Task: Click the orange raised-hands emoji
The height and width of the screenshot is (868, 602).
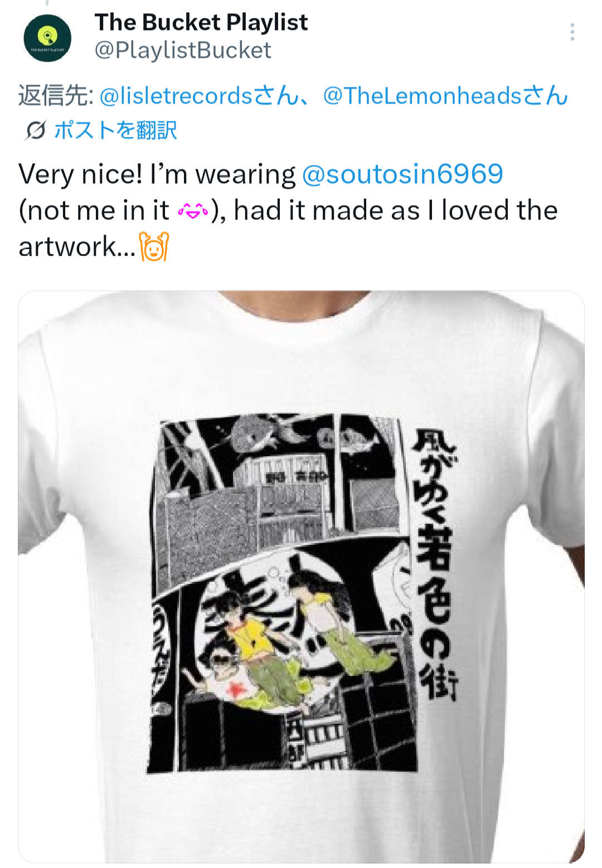Action: 154,247
